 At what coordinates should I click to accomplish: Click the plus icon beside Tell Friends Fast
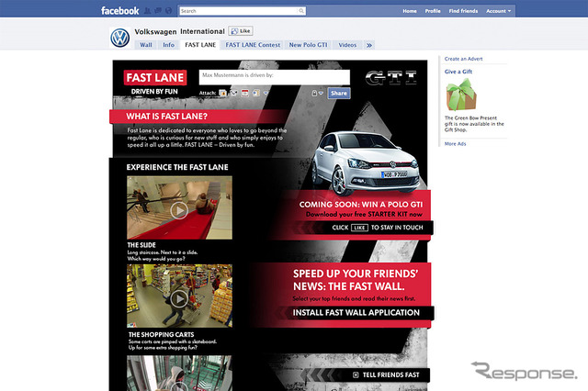click(356, 374)
